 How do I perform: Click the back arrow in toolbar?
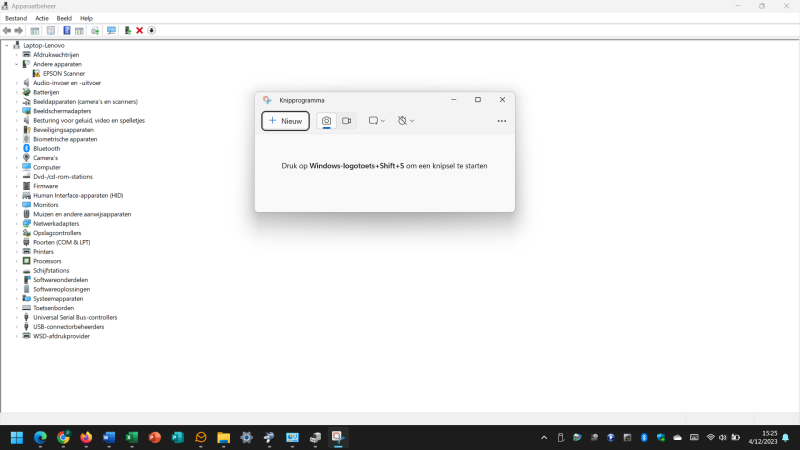coord(7,31)
